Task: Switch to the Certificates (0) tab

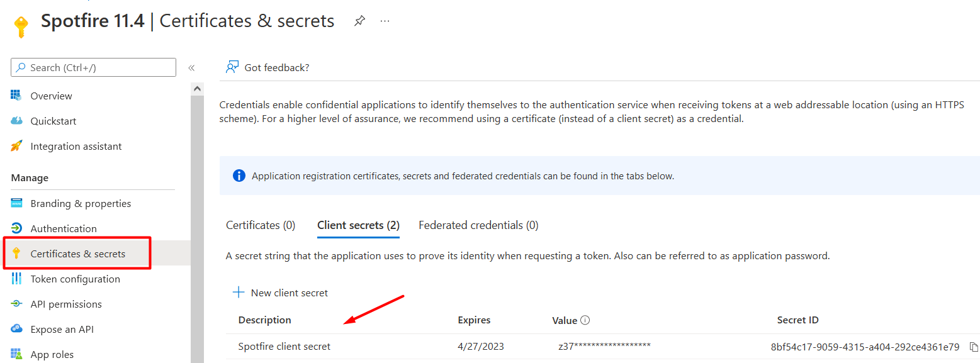Action: pyautogui.click(x=261, y=225)
